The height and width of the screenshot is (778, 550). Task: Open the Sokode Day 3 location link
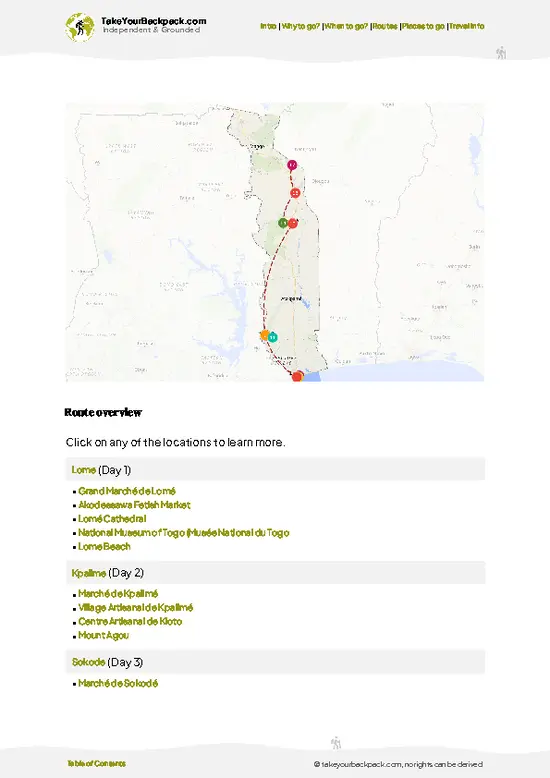(x=88, y=662)
